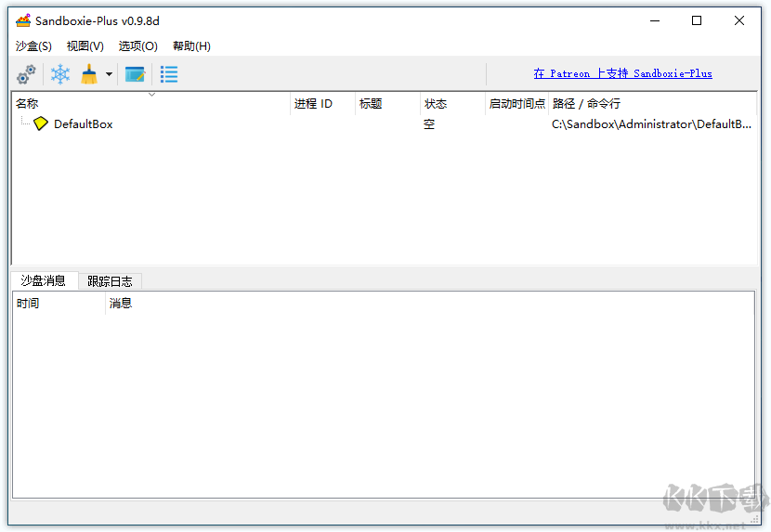Close the Sandboxie-Plus window
This screenshot has height=532, width=771.
(739, 20)
